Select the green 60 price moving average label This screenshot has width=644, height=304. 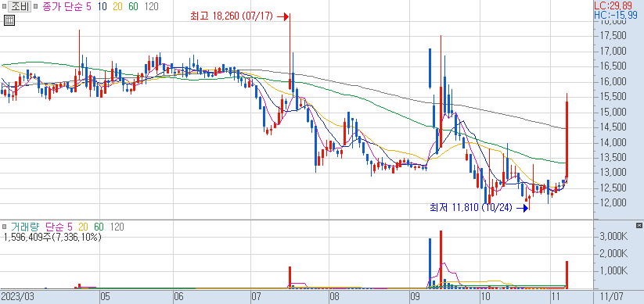(x=133, y=6)
